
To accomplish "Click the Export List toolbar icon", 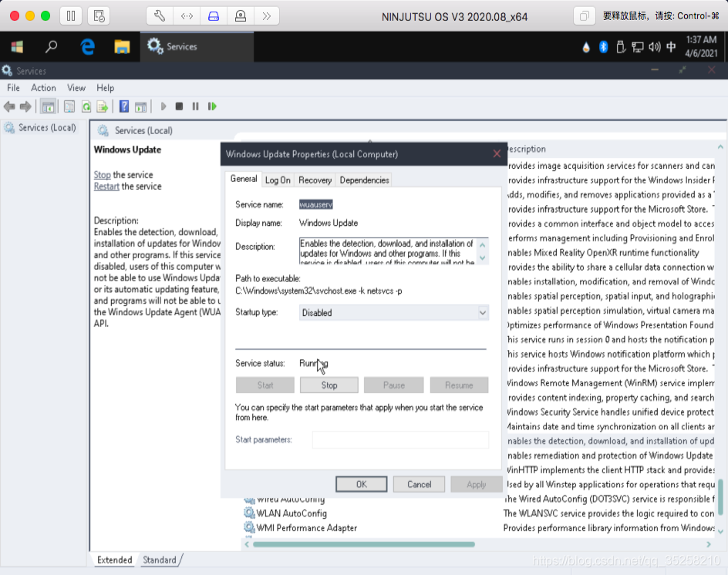I will pyautogui.click(x=102, y=106).
